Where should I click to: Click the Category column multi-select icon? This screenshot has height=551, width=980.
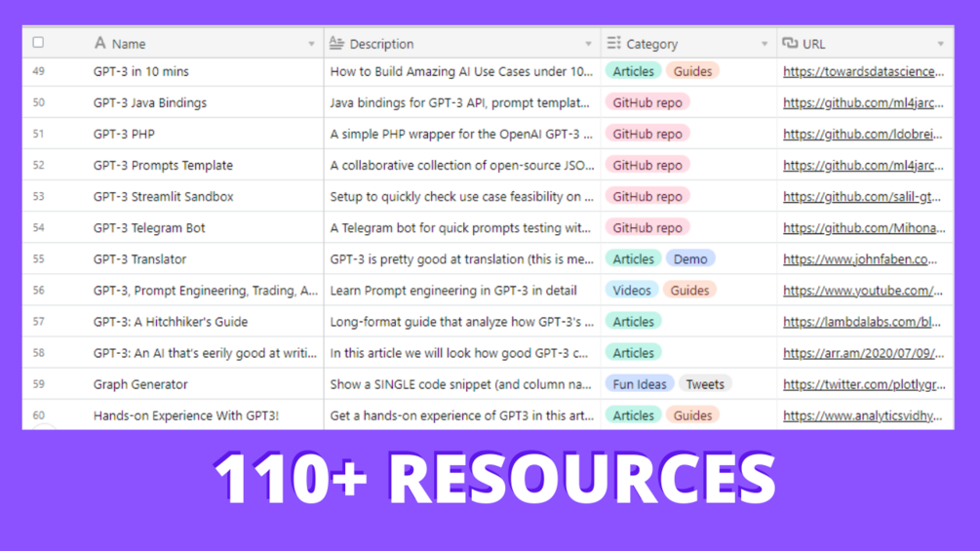(613, 43)
